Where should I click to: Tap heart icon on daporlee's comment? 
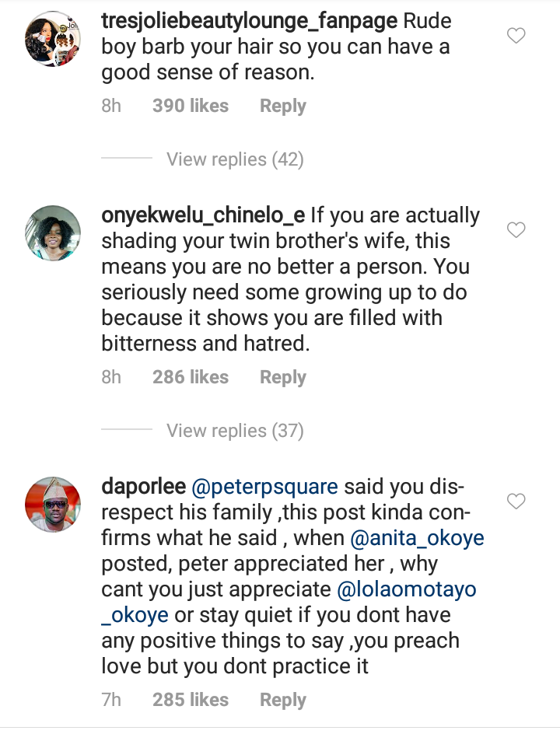tap(516, 502)
